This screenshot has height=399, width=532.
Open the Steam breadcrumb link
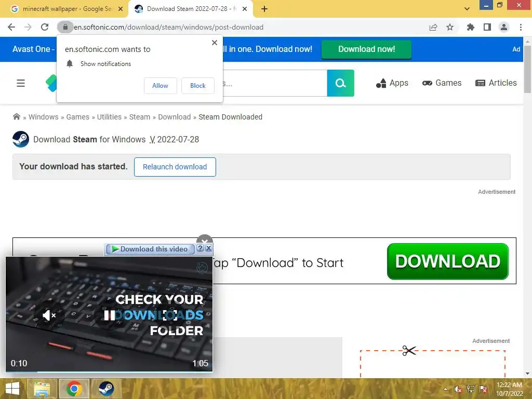(139, 117)
